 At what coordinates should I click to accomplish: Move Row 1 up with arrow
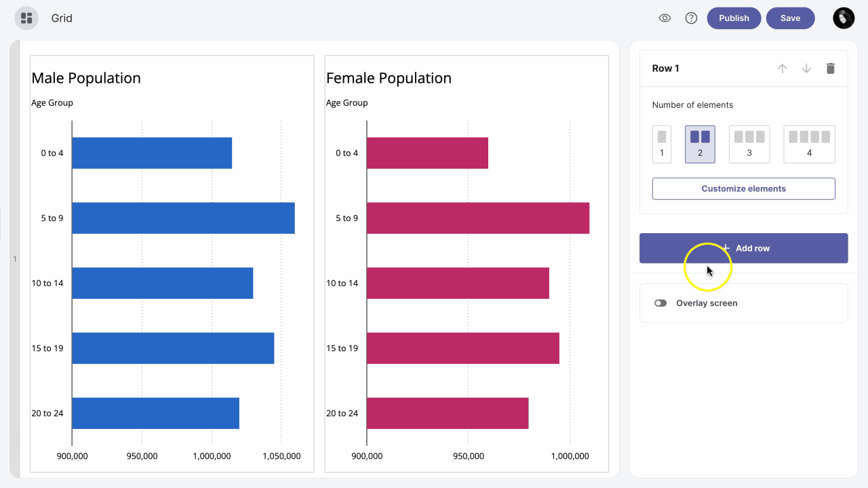click(782, 68)
